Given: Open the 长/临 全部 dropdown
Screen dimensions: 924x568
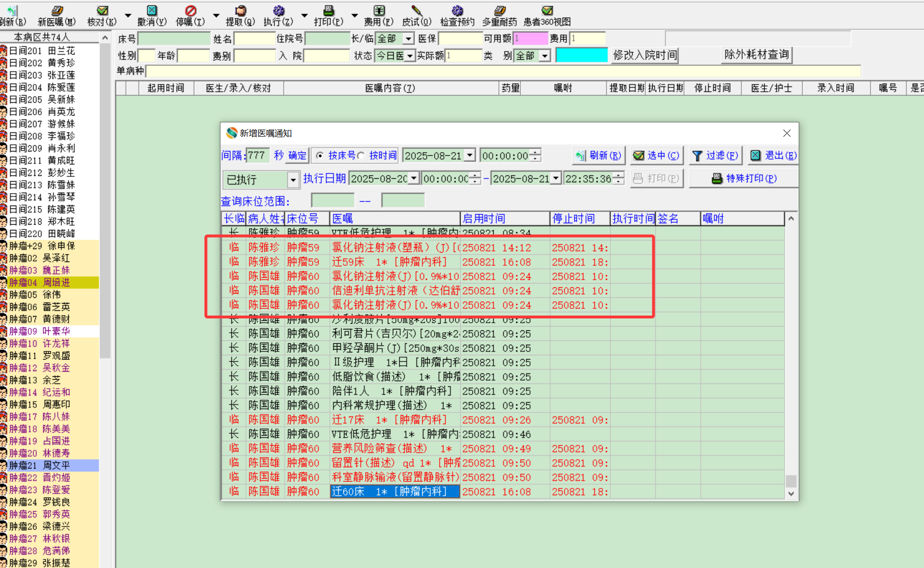Looking at the screenshot, I should click(408, 39).
